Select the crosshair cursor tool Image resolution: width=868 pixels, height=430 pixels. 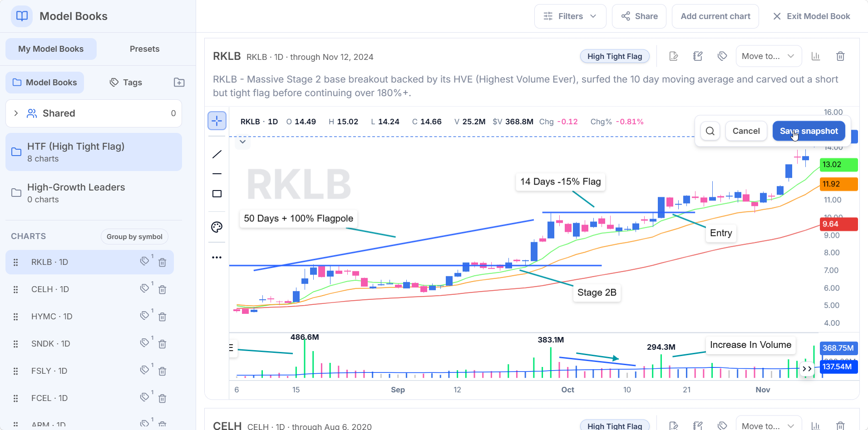(217, 121)
